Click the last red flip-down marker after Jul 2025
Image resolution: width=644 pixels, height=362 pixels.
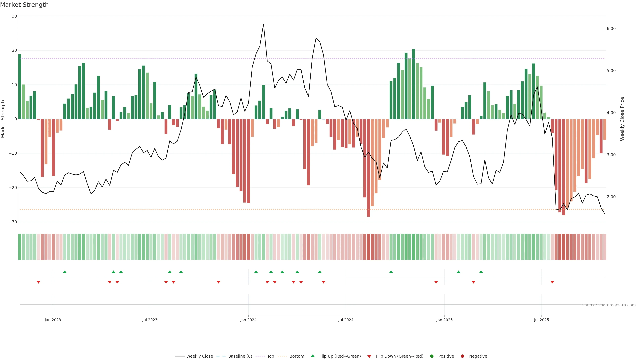click(552, 282)
